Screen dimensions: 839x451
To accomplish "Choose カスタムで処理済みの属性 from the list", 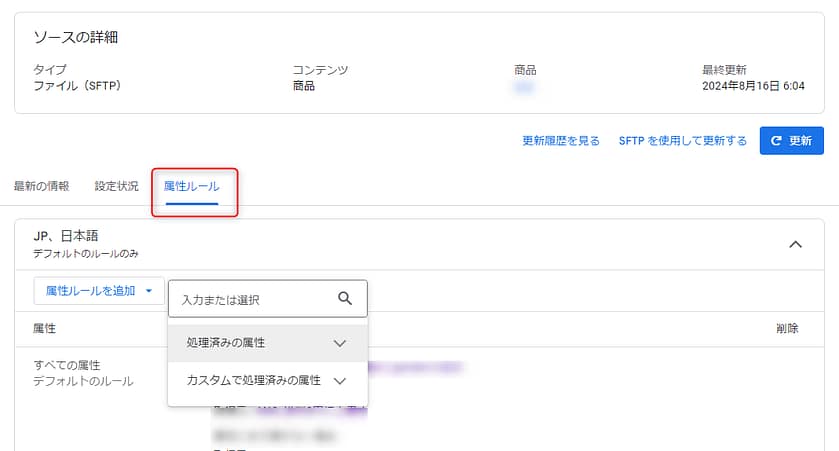I will (253, 381).
